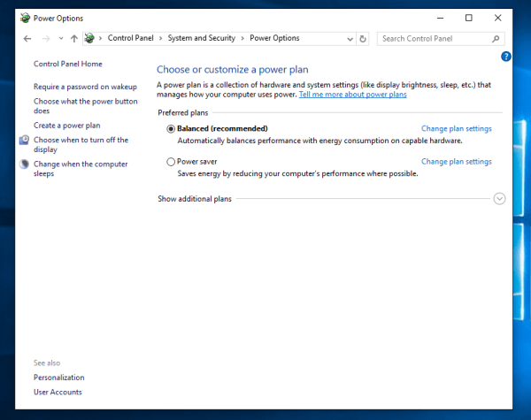The height and width of the screenshot is (420, 531).
Task: Open the recent locations dropdown arrow
Action: 60,39
